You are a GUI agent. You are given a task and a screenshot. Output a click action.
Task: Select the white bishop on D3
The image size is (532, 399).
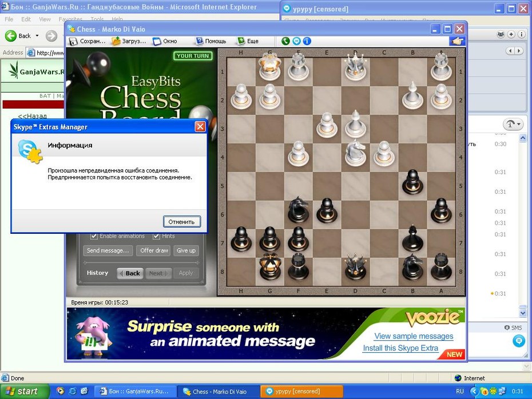[355, 124]
